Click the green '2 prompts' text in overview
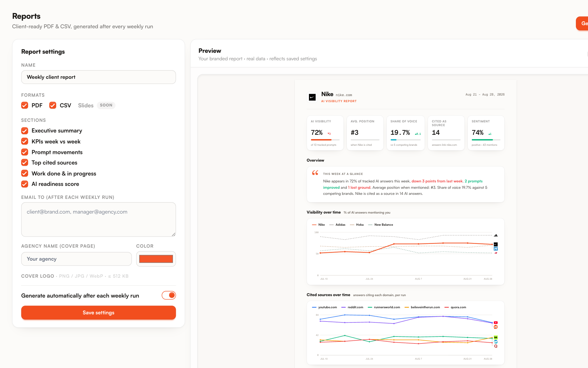Screen dimensions: 588x368 (x=474, y=181)
